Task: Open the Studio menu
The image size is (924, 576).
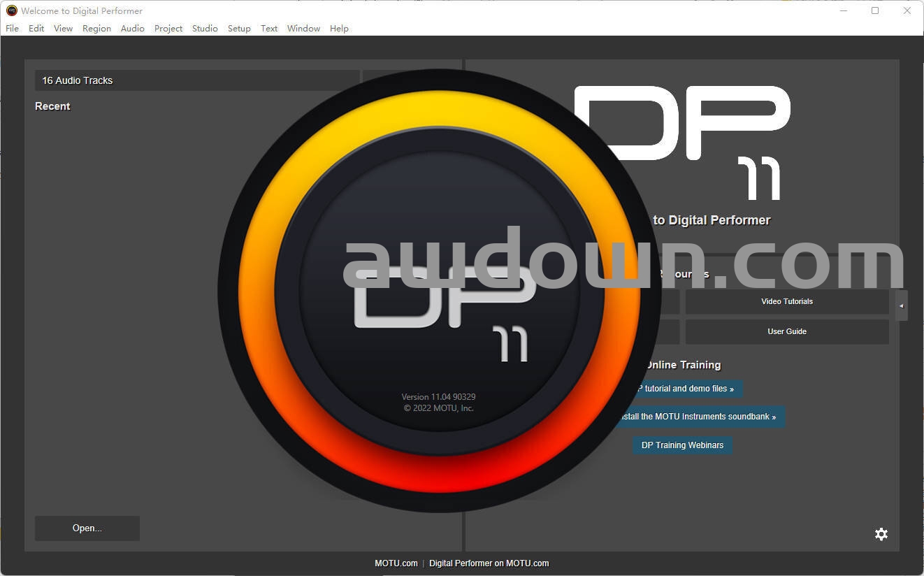Action: pyautogui.click(x=205, y=29)
